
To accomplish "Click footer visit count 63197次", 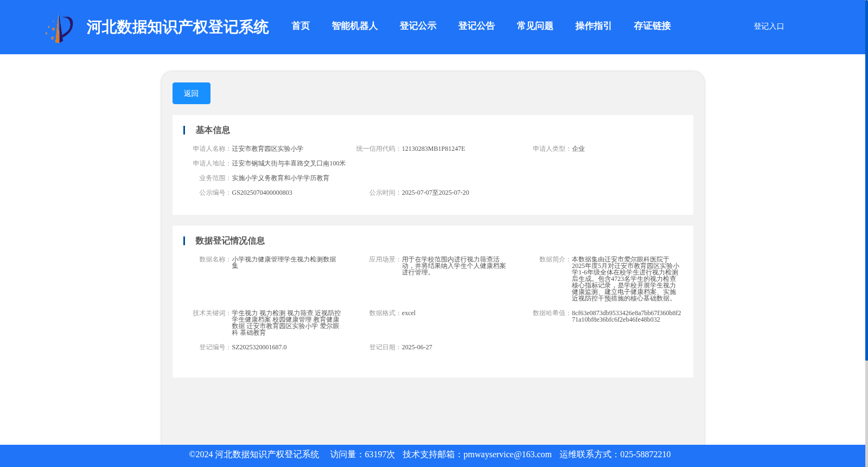I will (x=380, y=455).
